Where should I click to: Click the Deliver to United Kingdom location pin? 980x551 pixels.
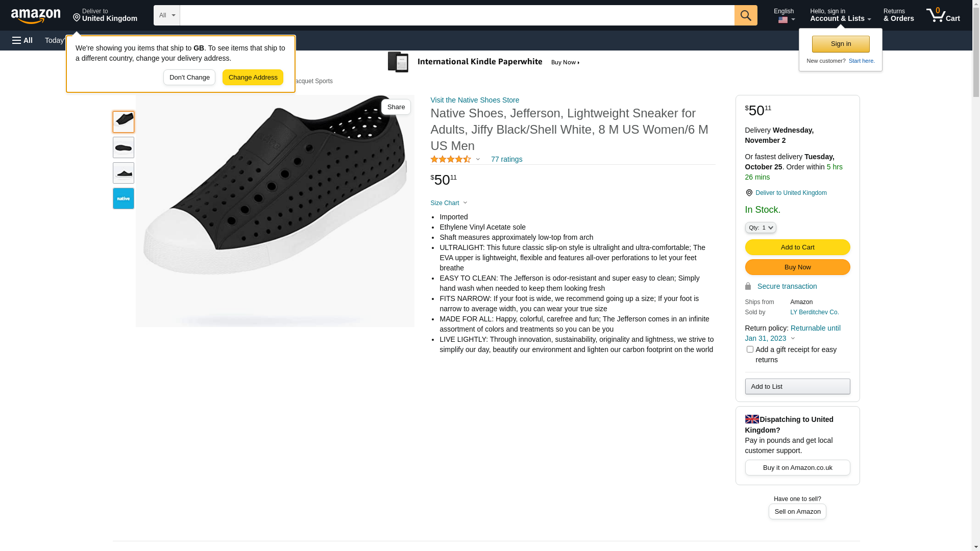click(749, 193)
